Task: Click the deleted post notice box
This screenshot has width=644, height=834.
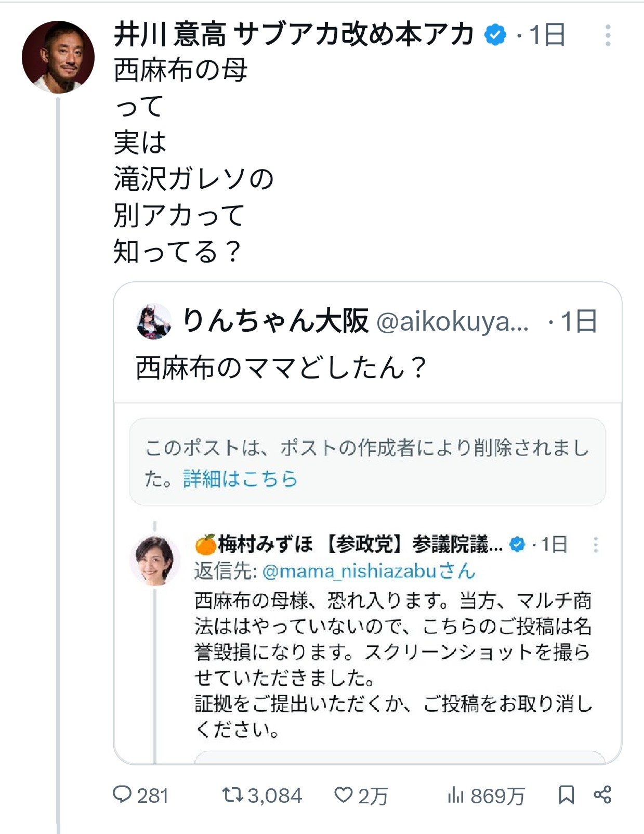Action: point(367,462)
